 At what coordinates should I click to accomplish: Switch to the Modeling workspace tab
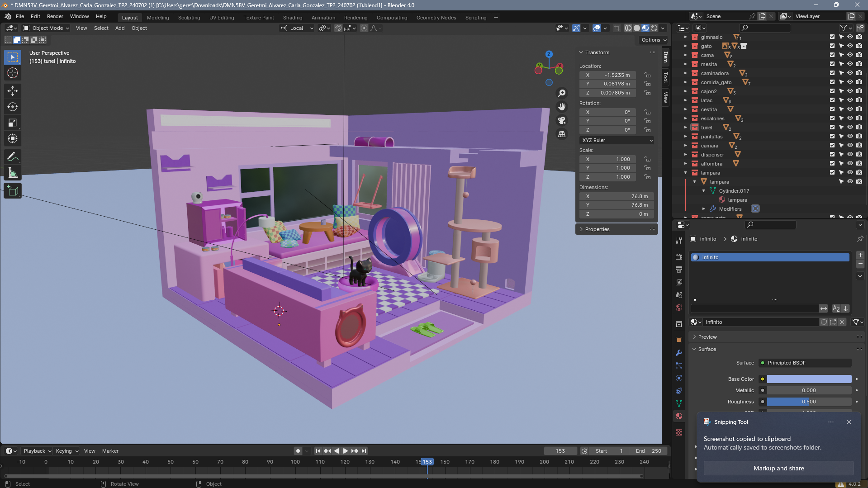coord(158,18)
